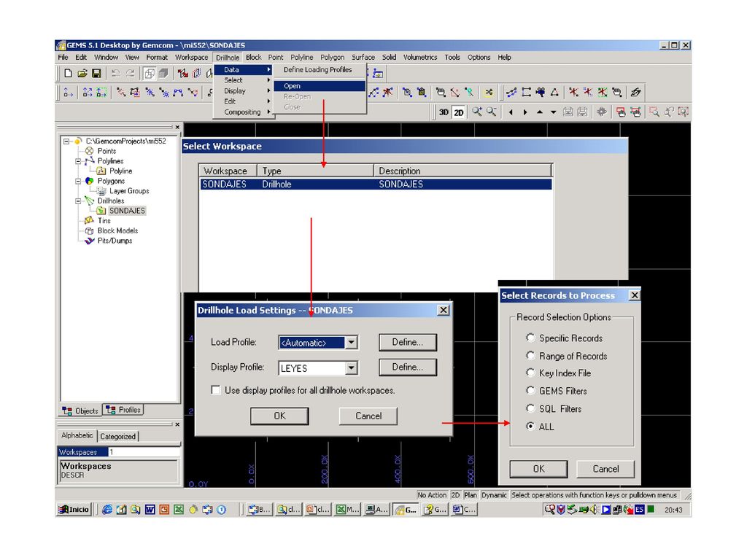Expand the Compositing submenu in Drillhole menu
The width and height of the screenshot is (747, 560).
(x=244, y=112)
